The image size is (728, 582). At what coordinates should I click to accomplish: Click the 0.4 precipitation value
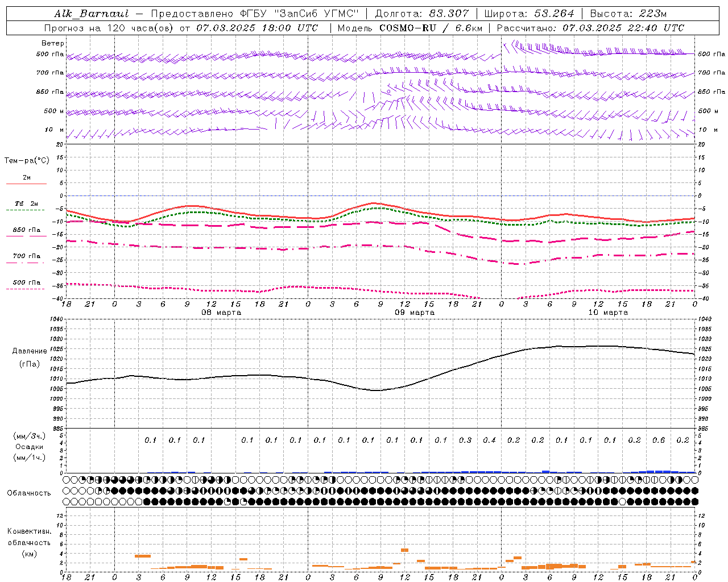click(489, 440)
